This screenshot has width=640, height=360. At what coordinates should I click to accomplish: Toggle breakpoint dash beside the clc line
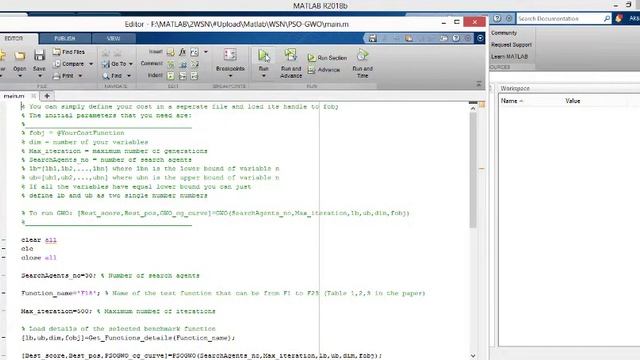tap(4, 249)
